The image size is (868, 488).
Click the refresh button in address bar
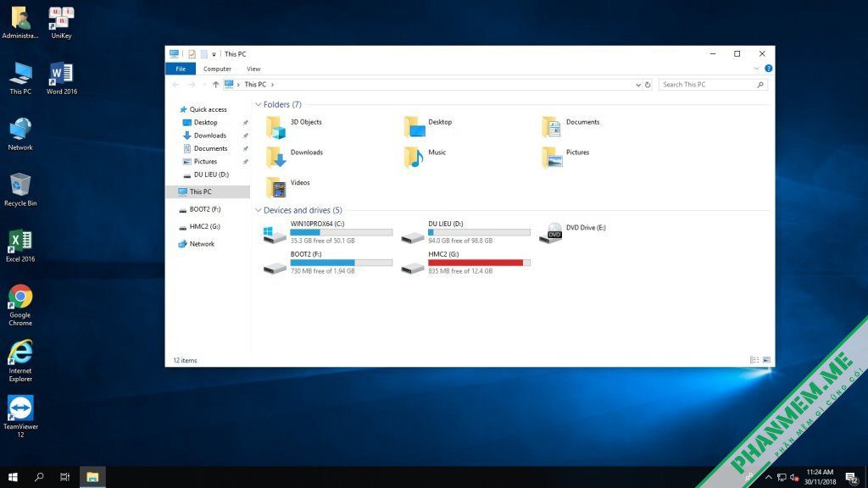648,85
